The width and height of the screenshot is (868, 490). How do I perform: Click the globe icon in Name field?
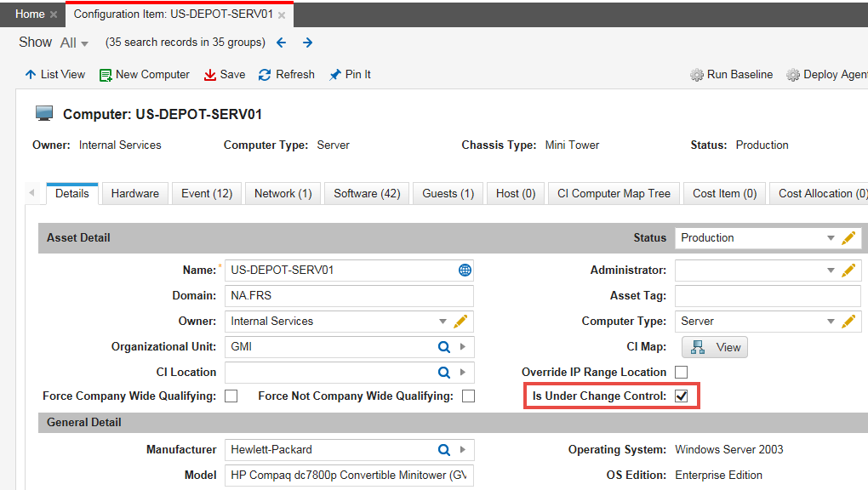465,271
